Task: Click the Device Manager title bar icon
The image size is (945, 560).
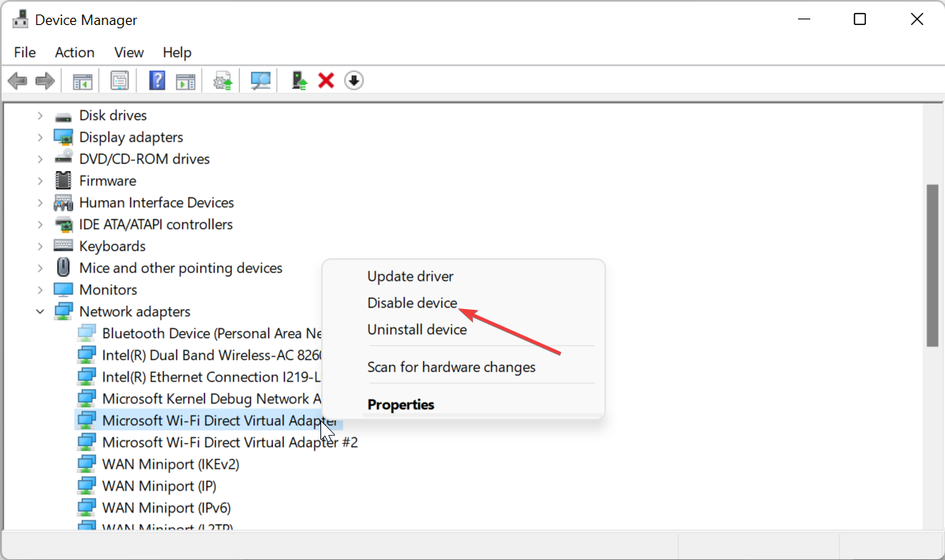Action: (20, 19)
